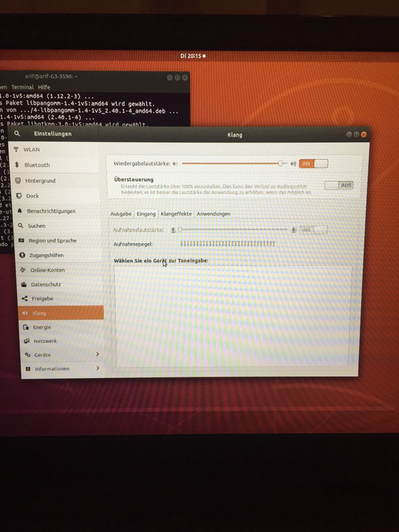Click the Freigabe share icon
Viewport: 399px width, 532px height.
pyautogui.click(x=25, y=298)
